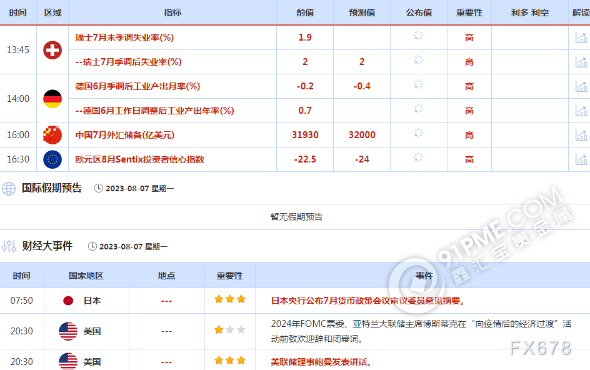Click forecast value 32000
This screenshot has height=370, width=590.
click(362, 135)
